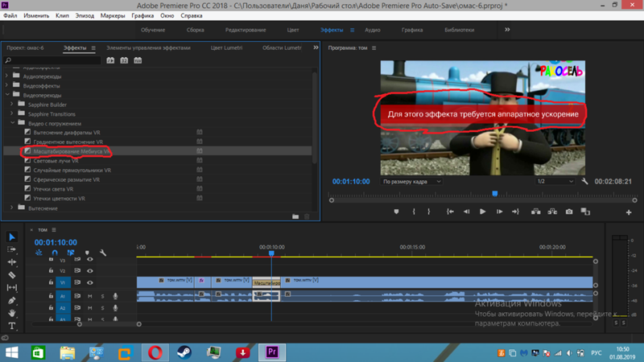
Task: Toggle V2 track lock
Action: [x=51, y=270]
